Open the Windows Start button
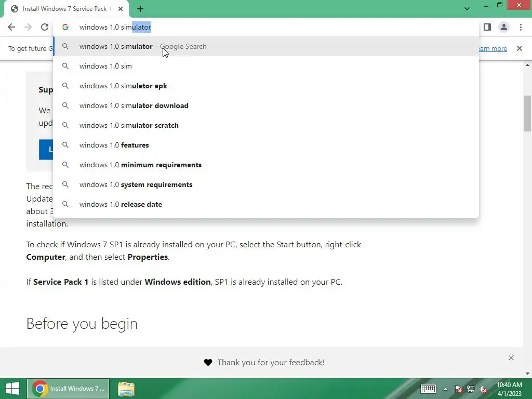This screenshot has height=399, width=532. [12, 389]
